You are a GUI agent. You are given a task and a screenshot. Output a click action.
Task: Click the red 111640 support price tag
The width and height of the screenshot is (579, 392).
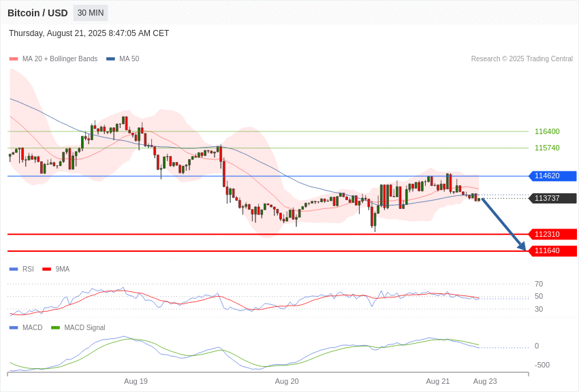(x=553, y=250)
